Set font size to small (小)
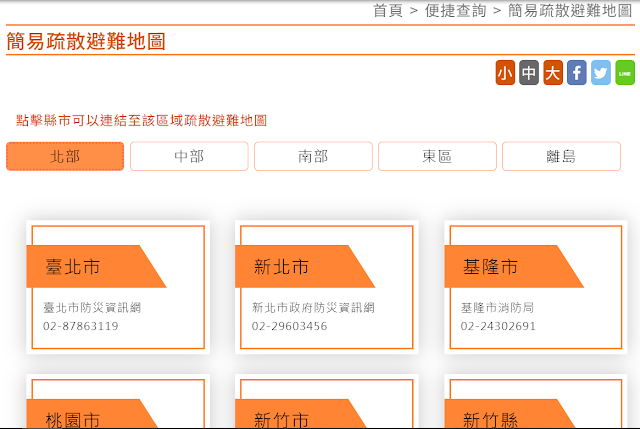The width and height of the screenshot is (640, 429). tap(505, 73)
